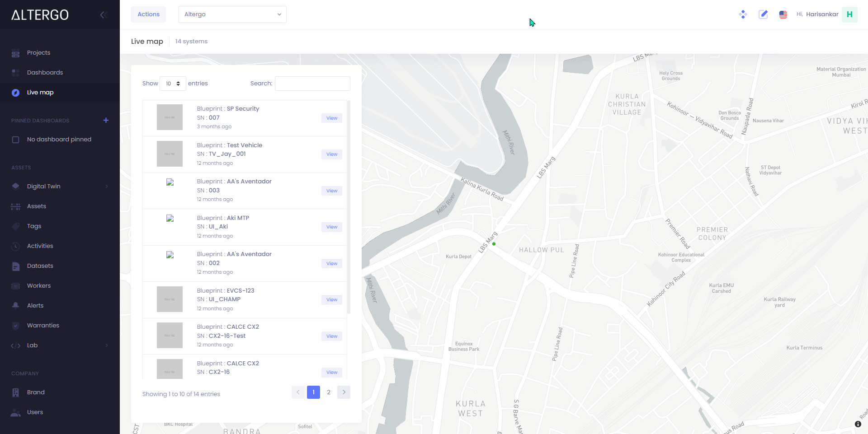The height and width of the screenshot is (434, 868).
Task: Click the Actions button
Action: click(148, 14)
